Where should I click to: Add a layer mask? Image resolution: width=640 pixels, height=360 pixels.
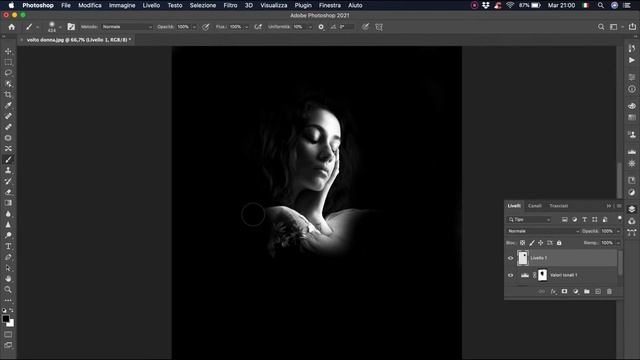click(564, 291)
